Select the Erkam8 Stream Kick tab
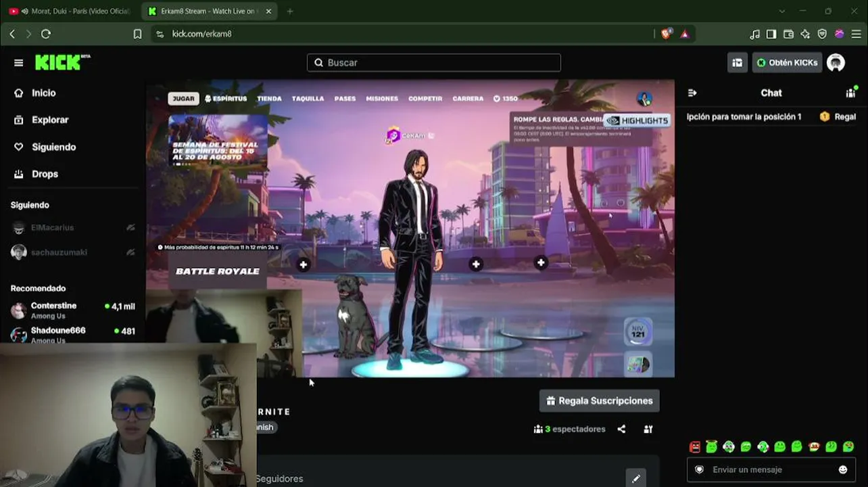Viewport: 868px width, 487px height. pyautogui.click(x=210, y=11)
